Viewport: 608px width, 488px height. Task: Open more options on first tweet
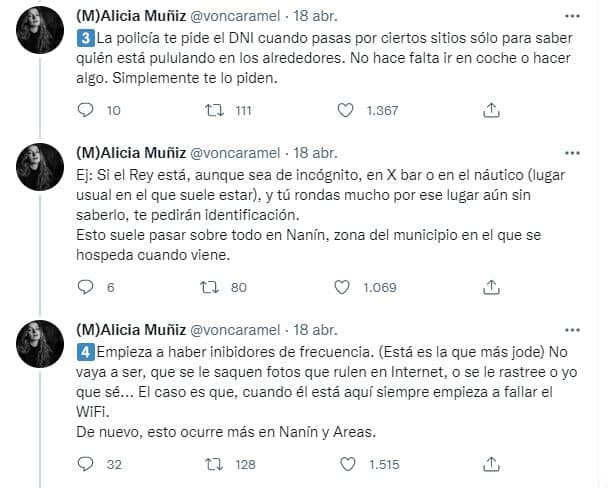point(572,16)
